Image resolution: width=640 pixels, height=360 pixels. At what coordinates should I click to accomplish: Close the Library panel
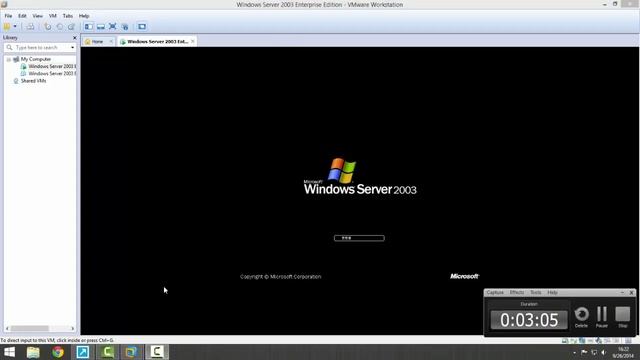[75, 38]
